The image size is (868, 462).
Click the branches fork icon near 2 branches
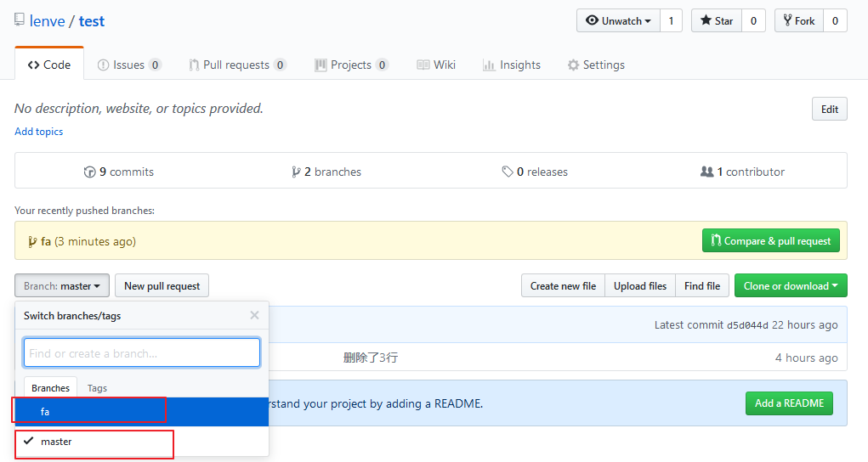click(x=296, y=172)
